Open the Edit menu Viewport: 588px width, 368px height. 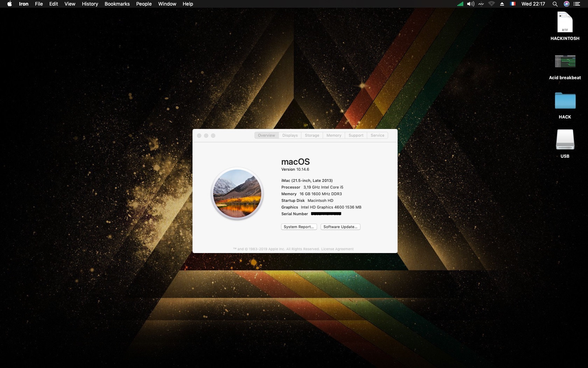click(x=54, y=4)
